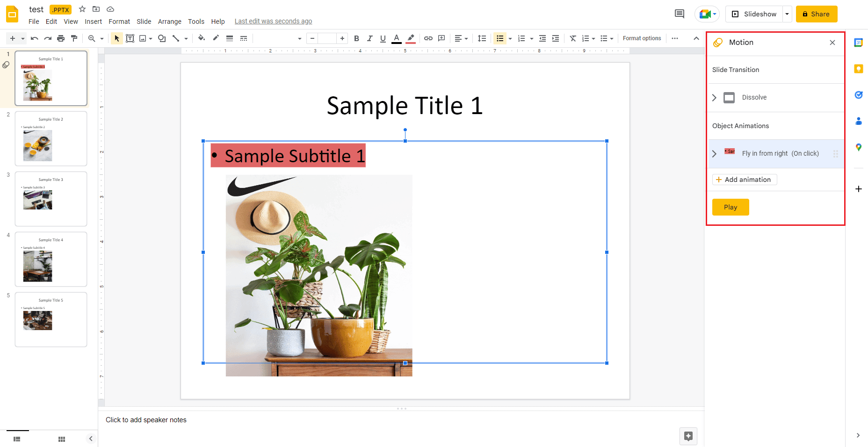The image size is (868, 447).
Task: Expand the Fly in from right animation
Action: click(x=714, y=153)
